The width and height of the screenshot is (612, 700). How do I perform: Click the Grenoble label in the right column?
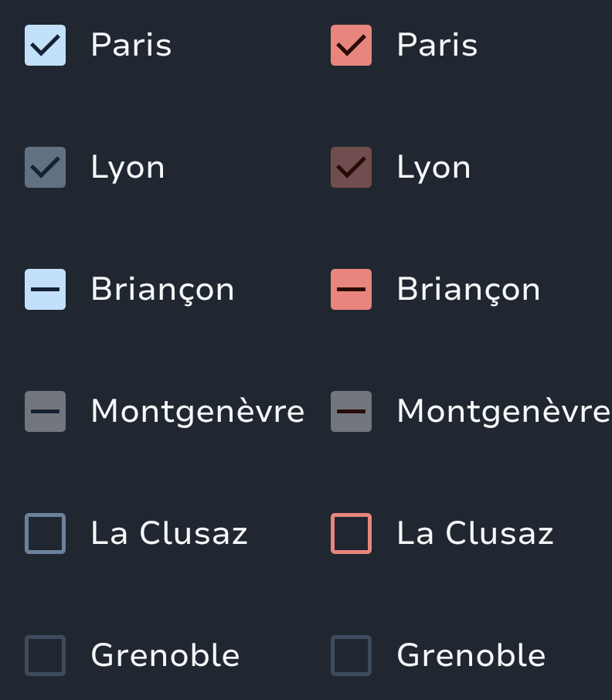(471, 655)
